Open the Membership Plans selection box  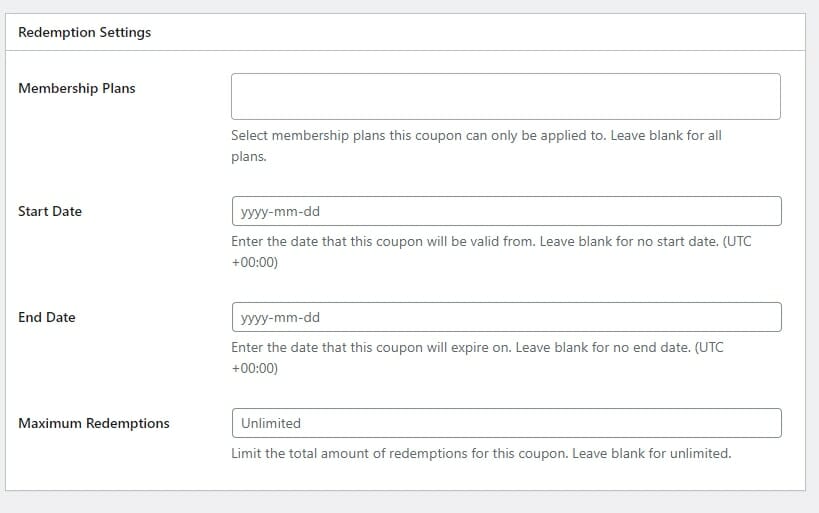pyautogui.click(x=506, y=97)
